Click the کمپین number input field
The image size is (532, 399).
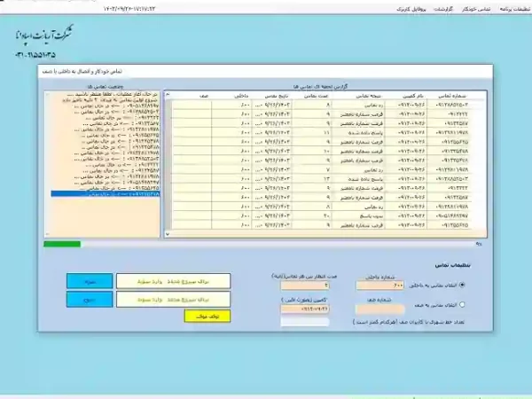305,309
